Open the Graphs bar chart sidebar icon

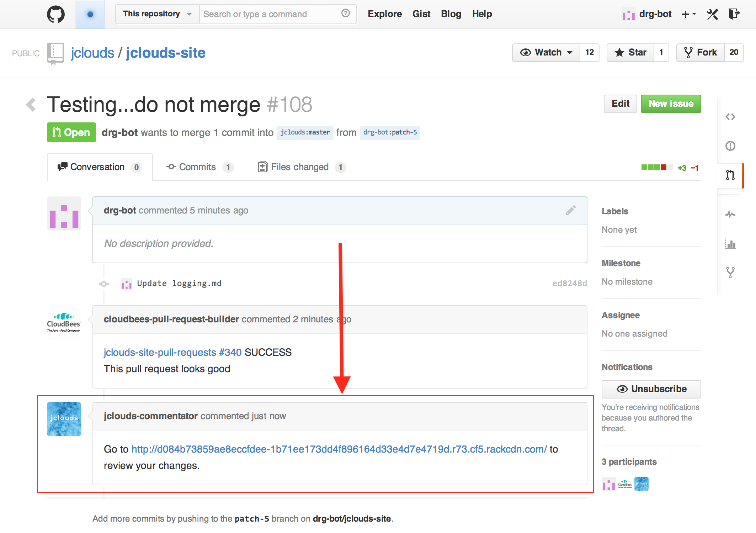[730, 244]
